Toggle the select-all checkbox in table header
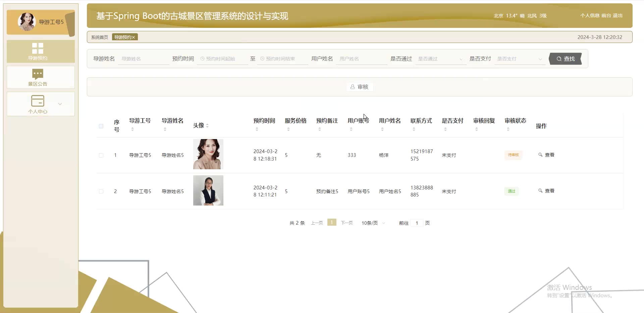The width and height of the screenshot is (644, 313). pyautogui.click(x=101, y=126)
